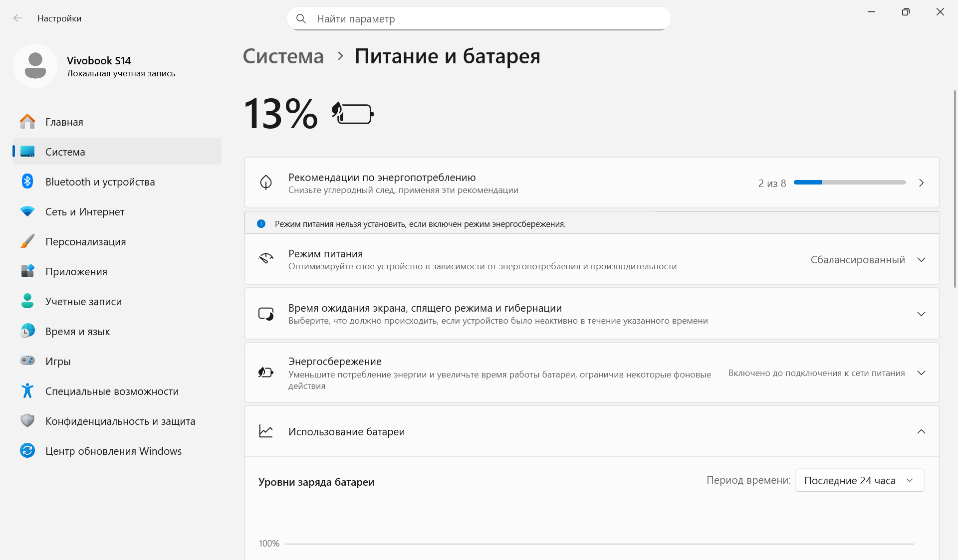958x560 pixels.
Task: Click the Bluetooth icon in sidebar
Action: pos(27,182)
